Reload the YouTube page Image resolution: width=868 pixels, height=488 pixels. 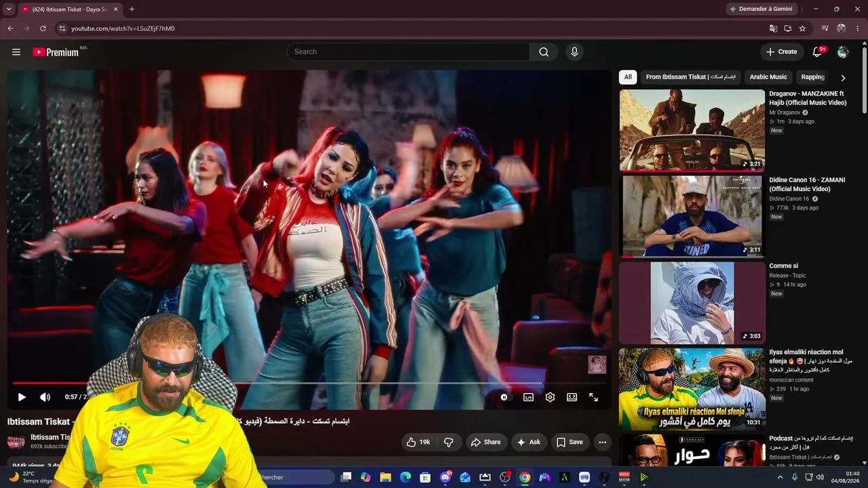[43, 28]
